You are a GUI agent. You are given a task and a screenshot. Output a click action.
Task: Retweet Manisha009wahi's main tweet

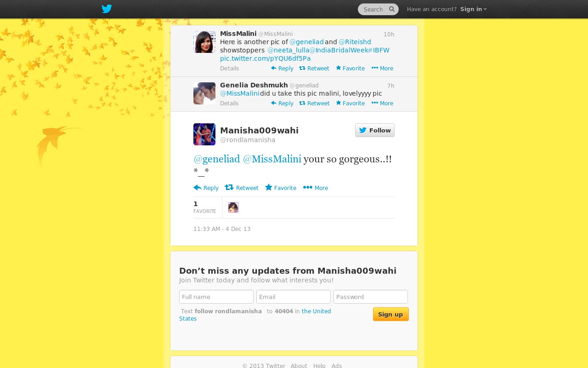[x=242, y=188]
